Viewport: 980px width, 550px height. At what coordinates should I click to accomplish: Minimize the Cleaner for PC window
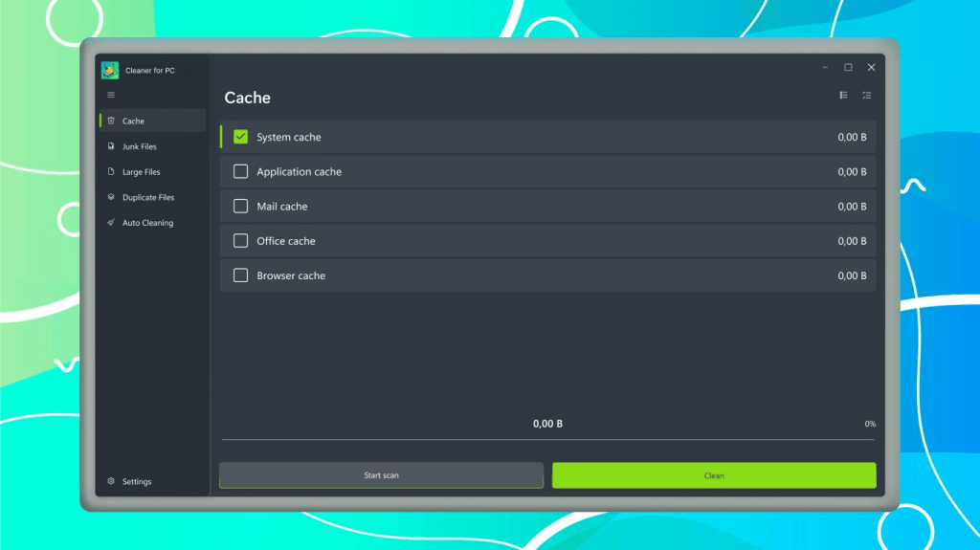pyautogui.click(x=825, y=68)
